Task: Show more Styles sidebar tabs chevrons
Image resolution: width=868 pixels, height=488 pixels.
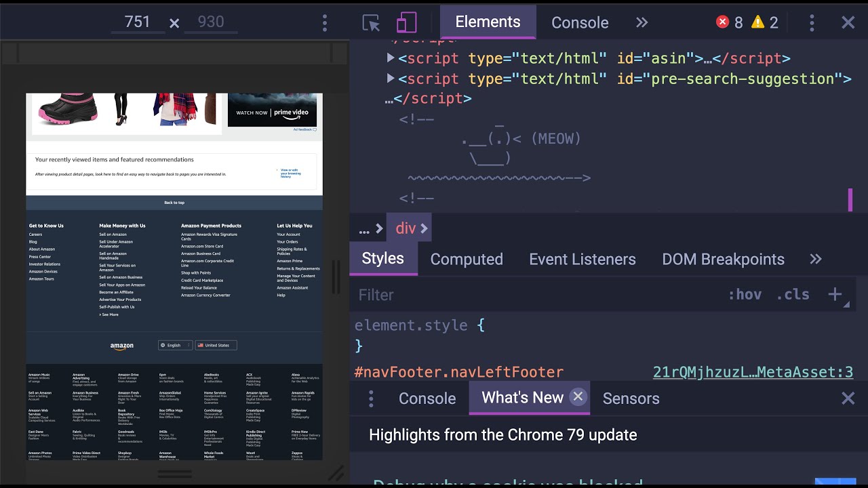Action: click(816, 259)
